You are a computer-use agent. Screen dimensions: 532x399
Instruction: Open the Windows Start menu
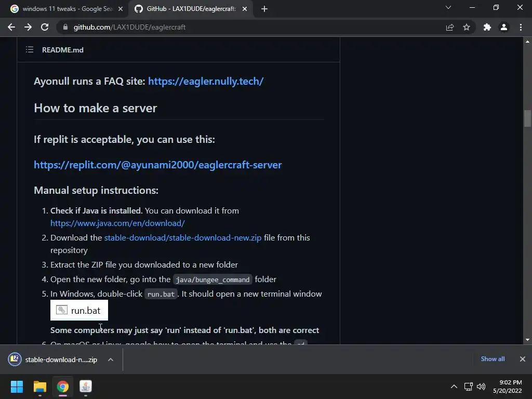click(17, 387)
